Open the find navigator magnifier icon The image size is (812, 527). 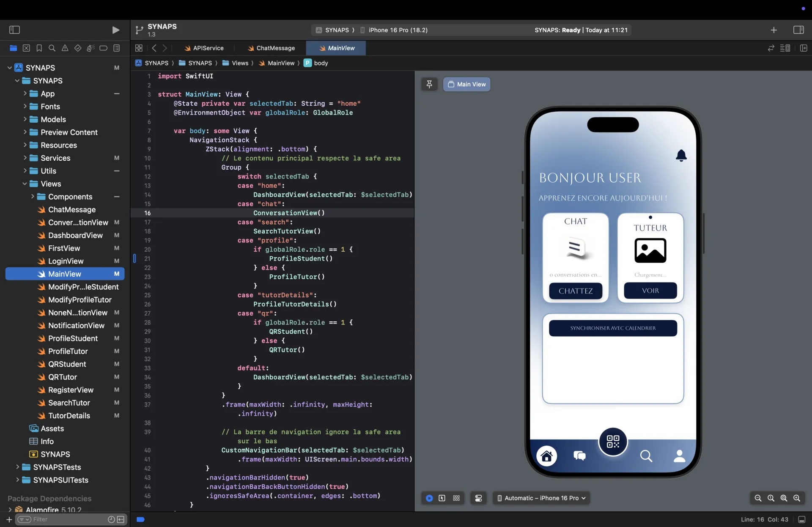tap(52, 48)
